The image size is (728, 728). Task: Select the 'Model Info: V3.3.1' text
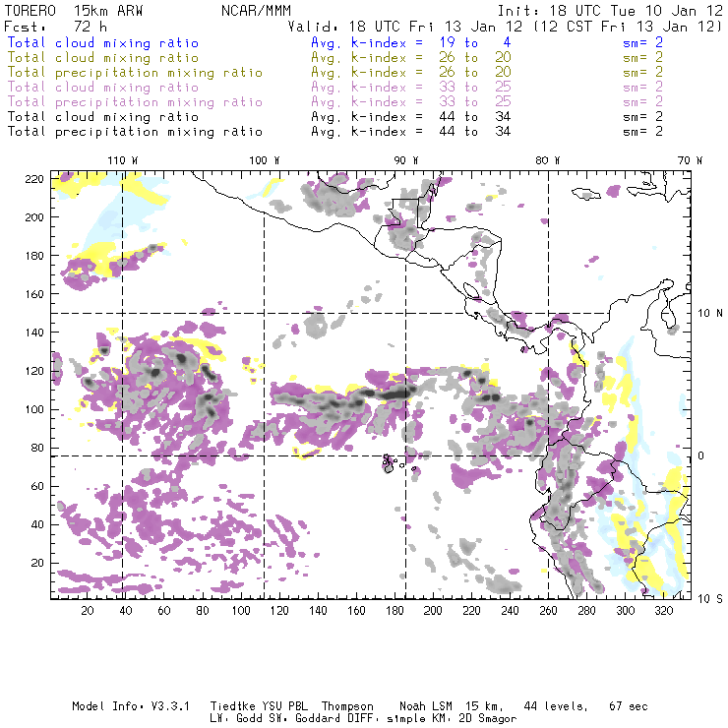tap(131, 706)
